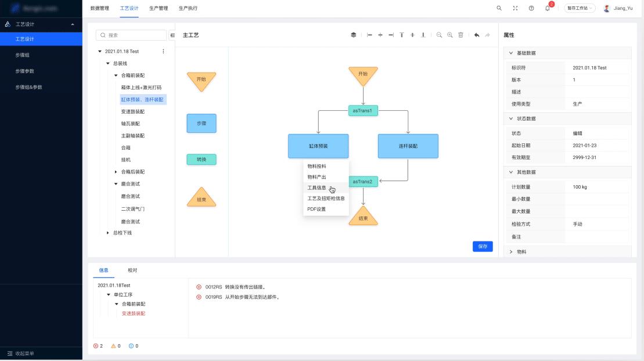Click the trash delete icon in toolbar
Viewport: 644px width, 361px height.
460,35
